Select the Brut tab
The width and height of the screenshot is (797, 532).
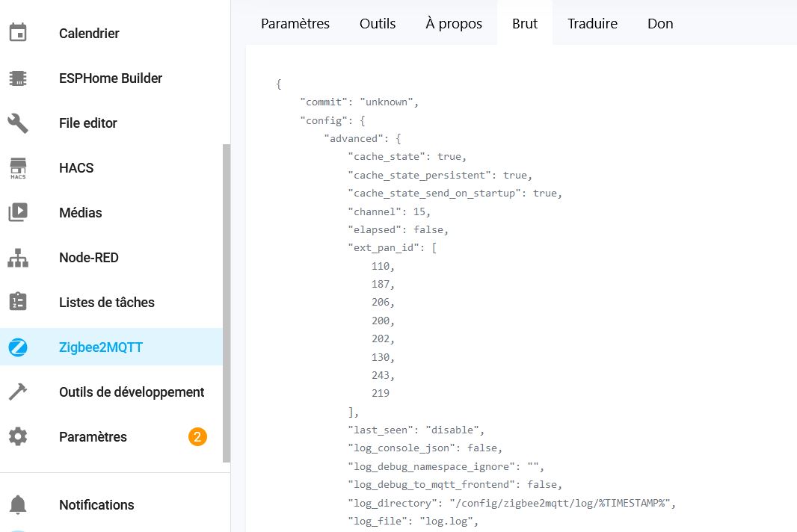(x=525, y=23)
